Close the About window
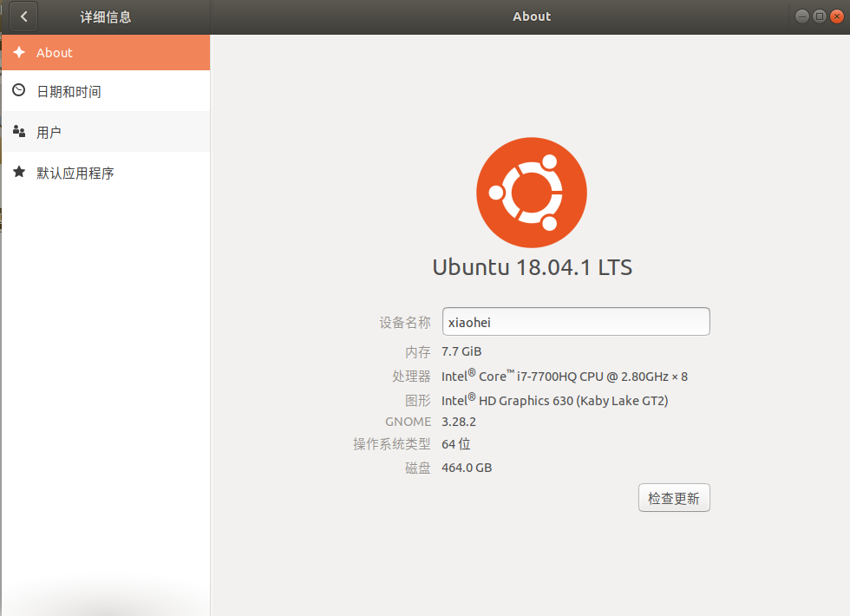This screenshot has width=850, height=616. tap(837, 16)
